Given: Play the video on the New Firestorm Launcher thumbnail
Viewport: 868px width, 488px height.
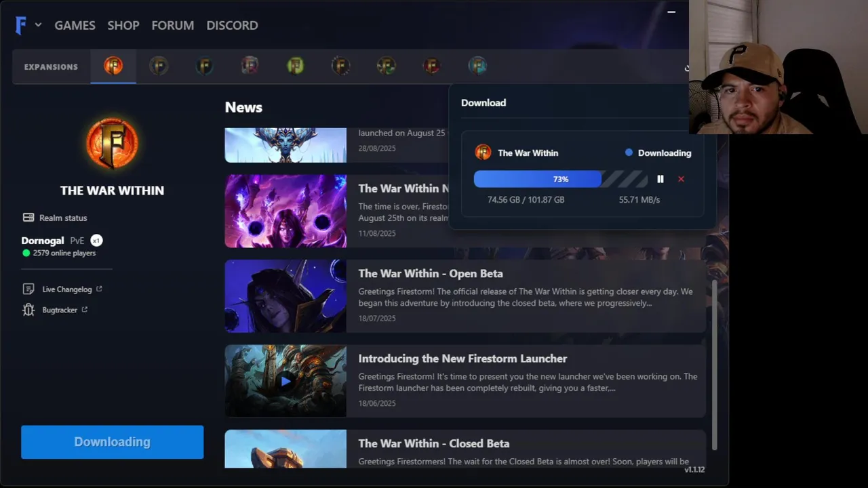Looking at the screenshot, I should coord(285,381).
